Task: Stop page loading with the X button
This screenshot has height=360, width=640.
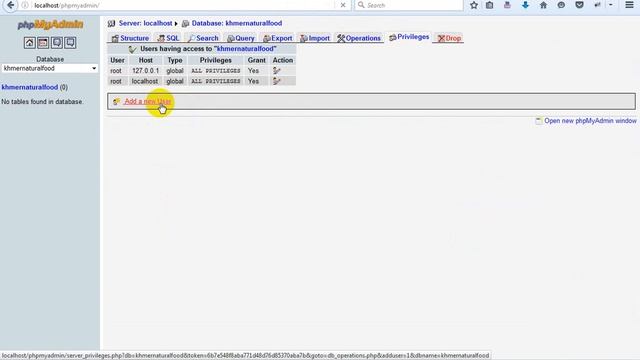Action: (343, 5)
